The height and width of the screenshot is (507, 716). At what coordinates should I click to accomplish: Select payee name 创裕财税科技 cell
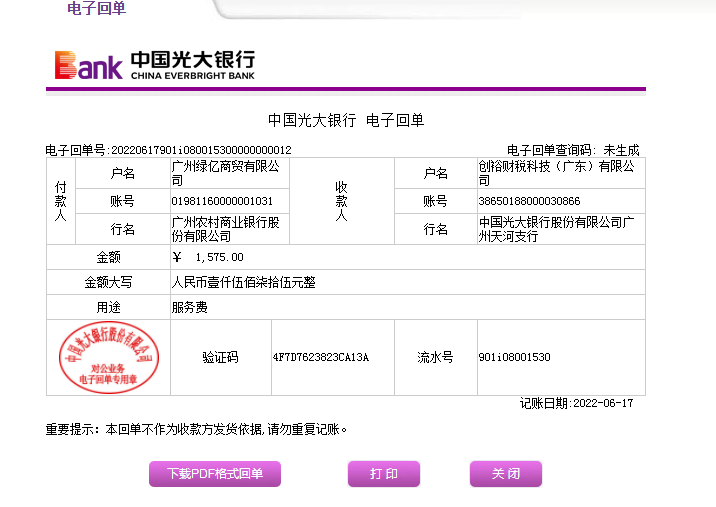[555, 173]
